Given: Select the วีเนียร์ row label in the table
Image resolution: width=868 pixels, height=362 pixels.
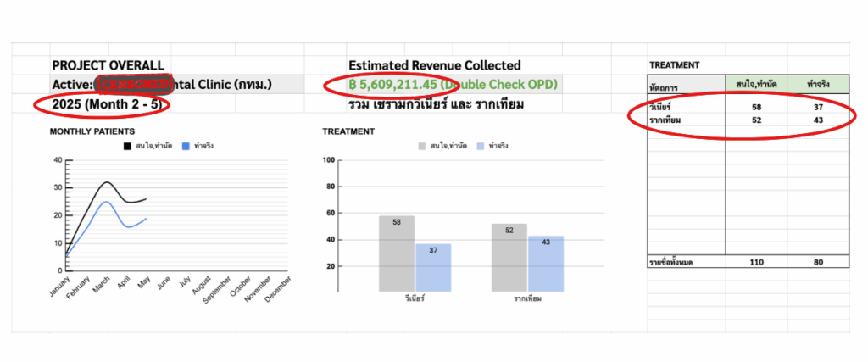Looking at the screenshot, I should click(x=661, y=108).
